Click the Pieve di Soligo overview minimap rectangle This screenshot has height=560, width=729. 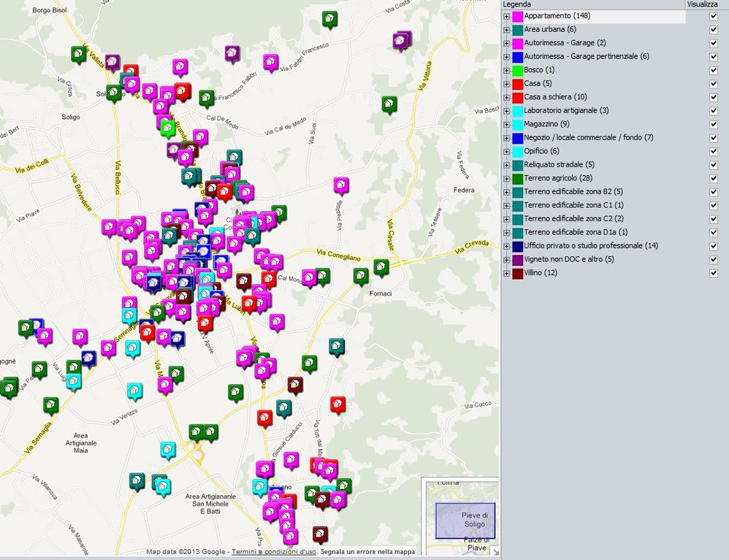[465, 520]
